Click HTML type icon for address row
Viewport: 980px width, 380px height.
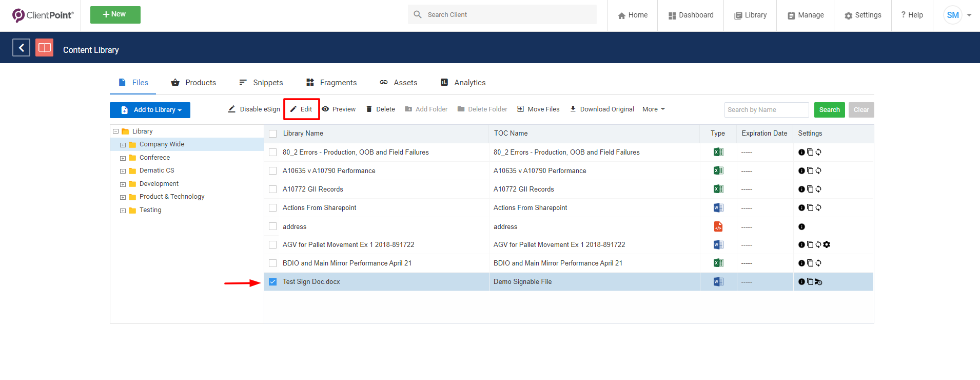pos(718,226)
